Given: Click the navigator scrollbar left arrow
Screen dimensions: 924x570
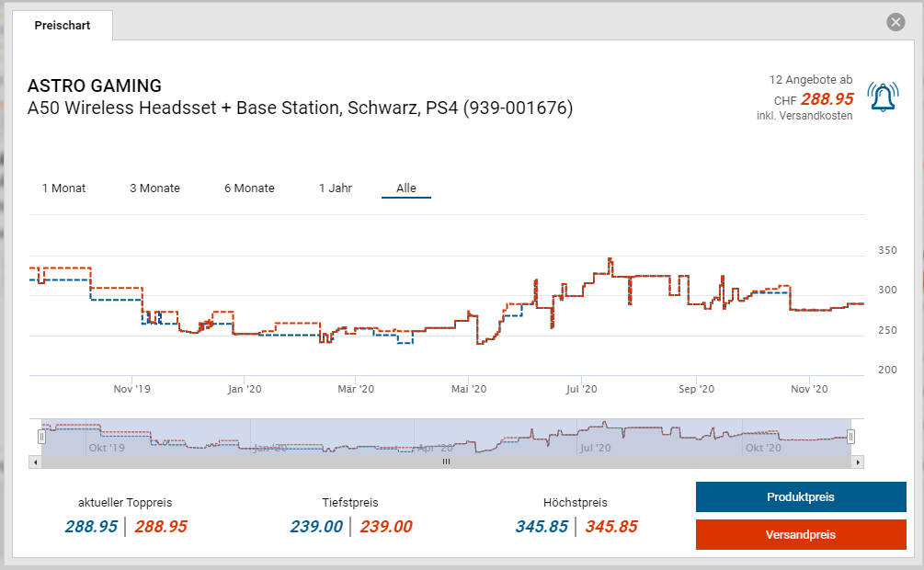Looking at the screenshot, I should point(35,462).
